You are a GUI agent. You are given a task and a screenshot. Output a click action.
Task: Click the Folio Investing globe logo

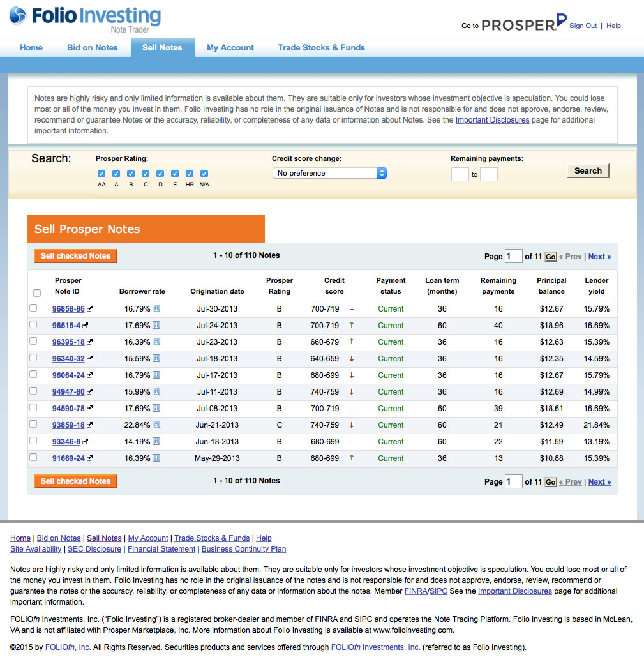18,16
